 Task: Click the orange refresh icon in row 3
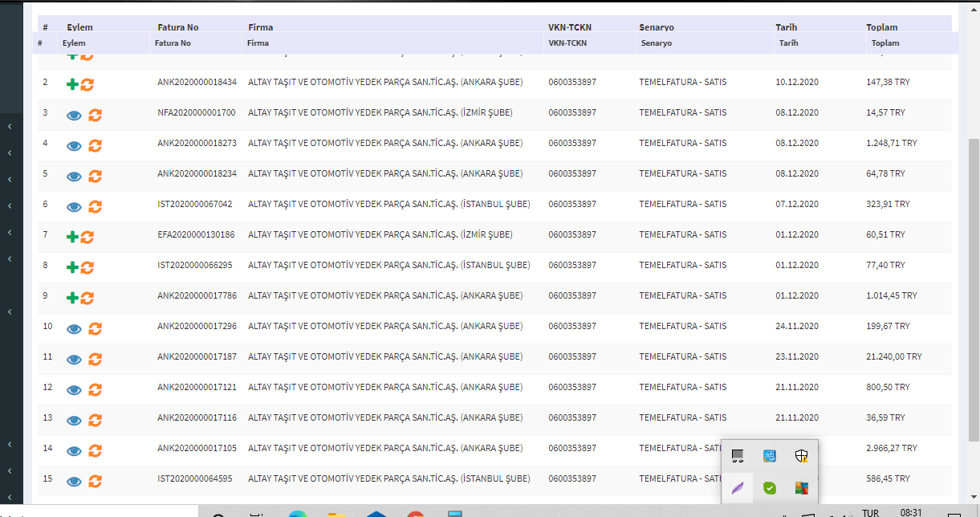[95, 115]
